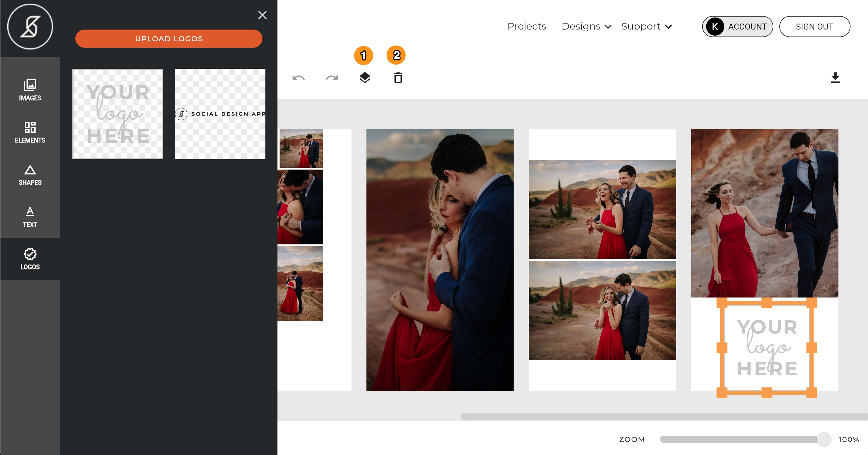Click the 100% zoom value
Viewport: 868px width, 455px height.
tap(848, 439)
